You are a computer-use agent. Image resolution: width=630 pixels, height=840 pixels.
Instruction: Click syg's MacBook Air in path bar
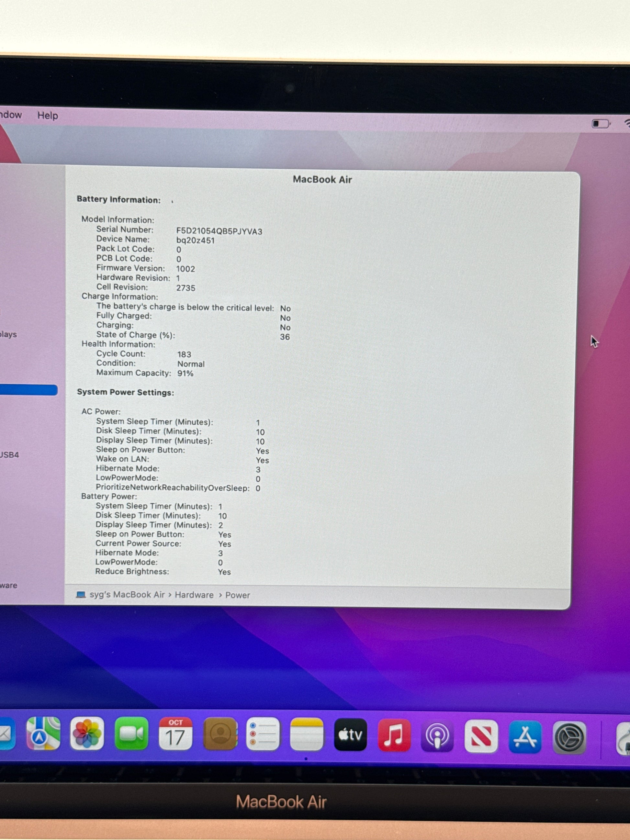[127, 595]
